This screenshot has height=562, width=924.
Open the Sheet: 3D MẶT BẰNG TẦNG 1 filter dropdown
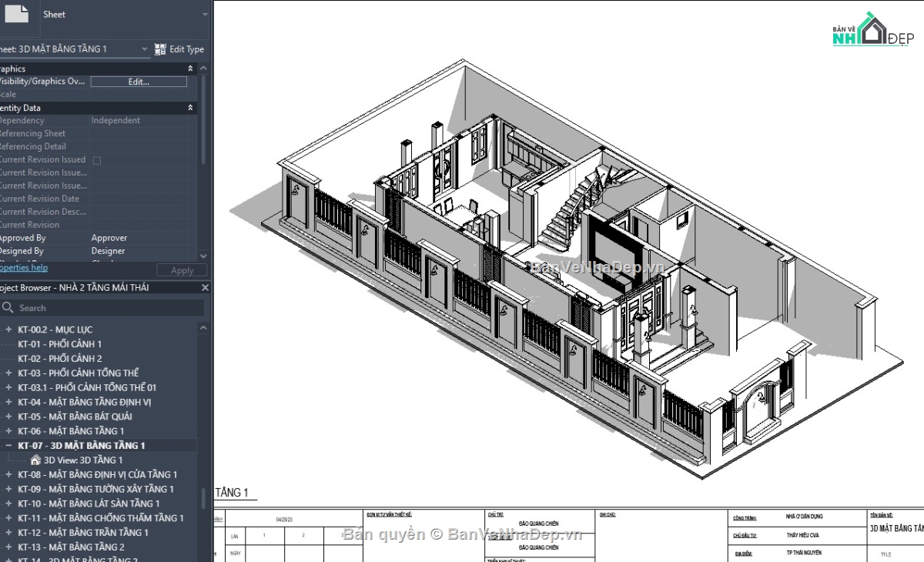[145, 49]
